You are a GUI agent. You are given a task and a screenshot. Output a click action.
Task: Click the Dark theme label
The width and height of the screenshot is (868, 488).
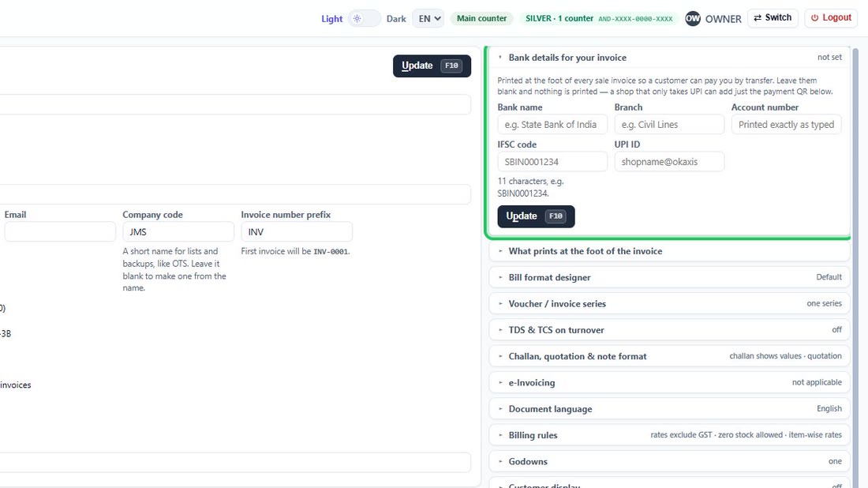click(x=396, y=19)
